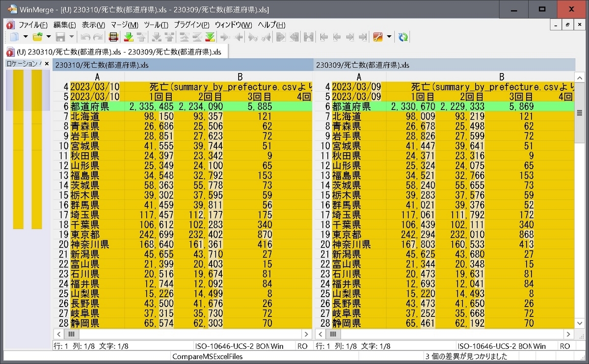Click the Last File navigation icon
The height and width of the screenshot is (364, 589).
tap(363, 37)
